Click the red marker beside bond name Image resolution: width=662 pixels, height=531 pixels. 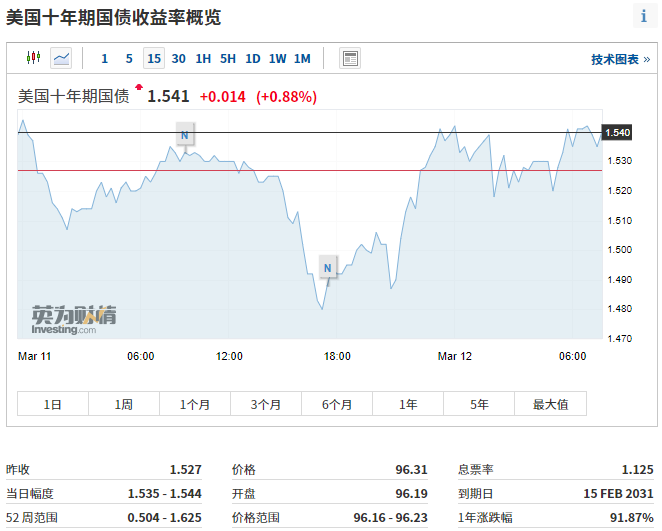138,88
